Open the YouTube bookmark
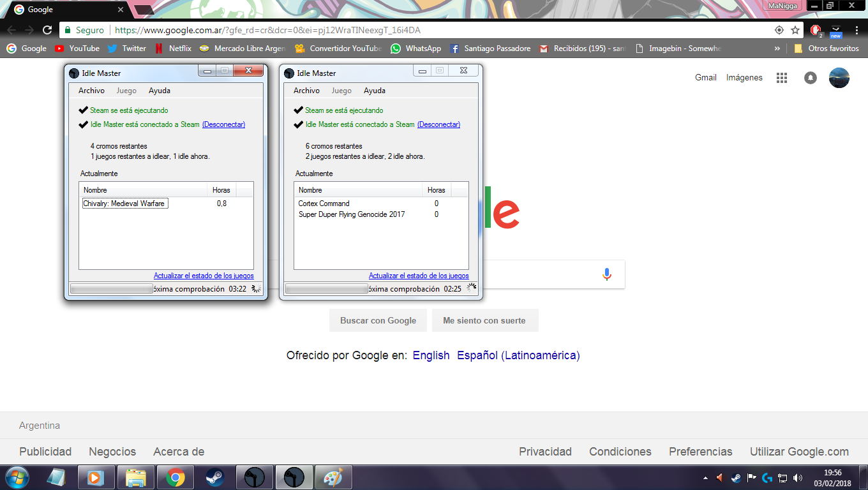Screen dimensions: 868x490 tap(77, 48)
